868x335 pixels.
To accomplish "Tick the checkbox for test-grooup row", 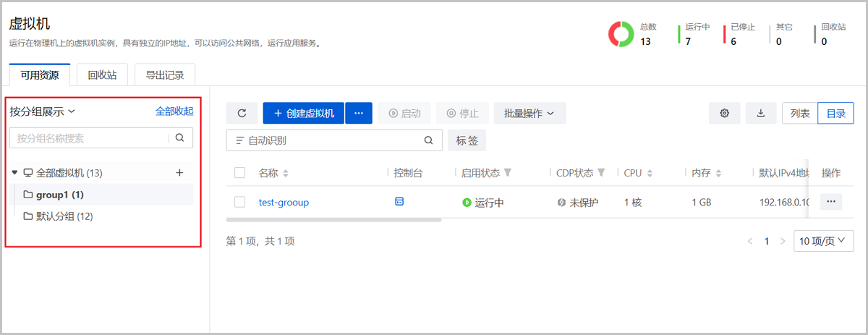I will [240, 203].
